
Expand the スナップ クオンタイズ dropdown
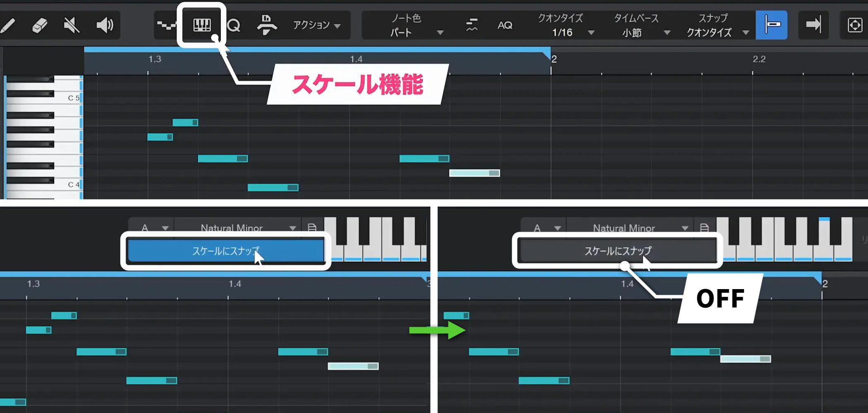[x=717, y=26]
